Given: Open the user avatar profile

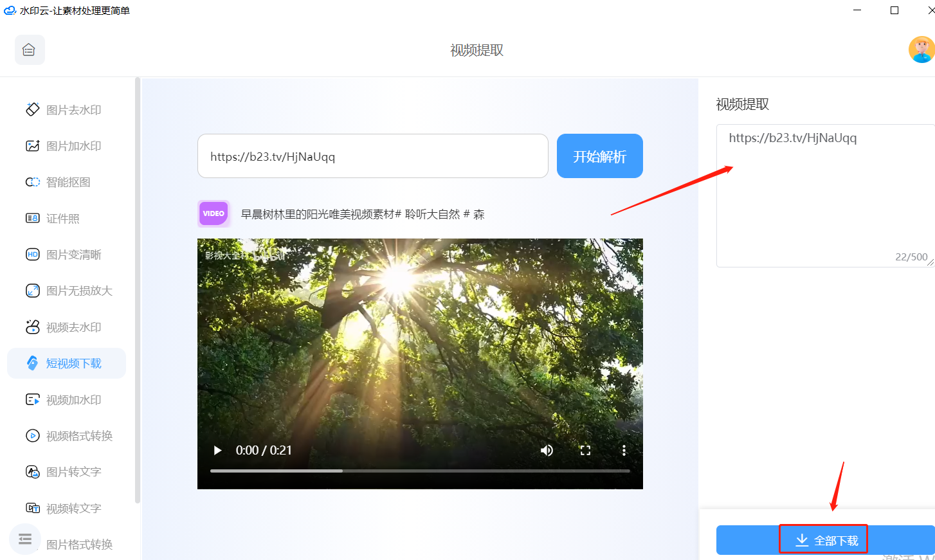Looking at the screenshot, I should tap(921, 50).
